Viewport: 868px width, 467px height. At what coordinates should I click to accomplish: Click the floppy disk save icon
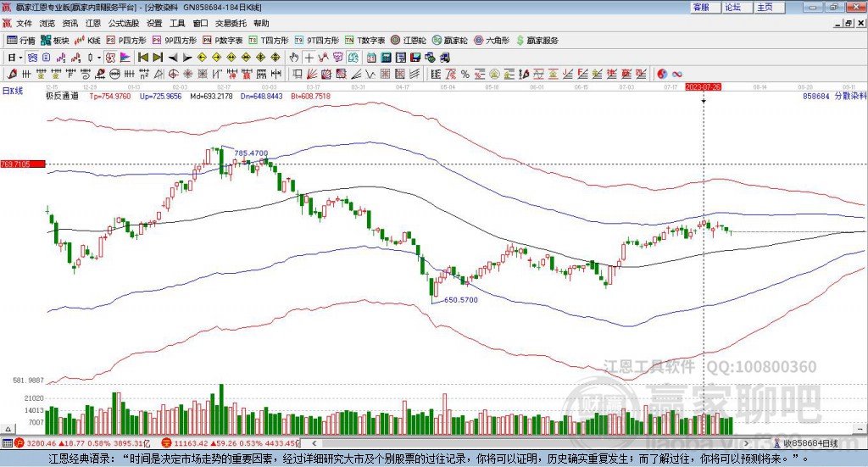coord(415,58)
